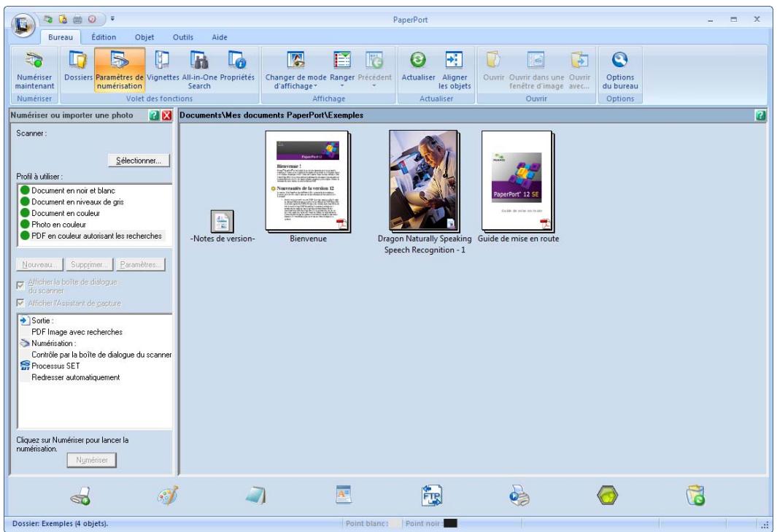
Task: Expand the Ranger dropdown arrow
Action: pyautogui.click(x=342, y=86)
